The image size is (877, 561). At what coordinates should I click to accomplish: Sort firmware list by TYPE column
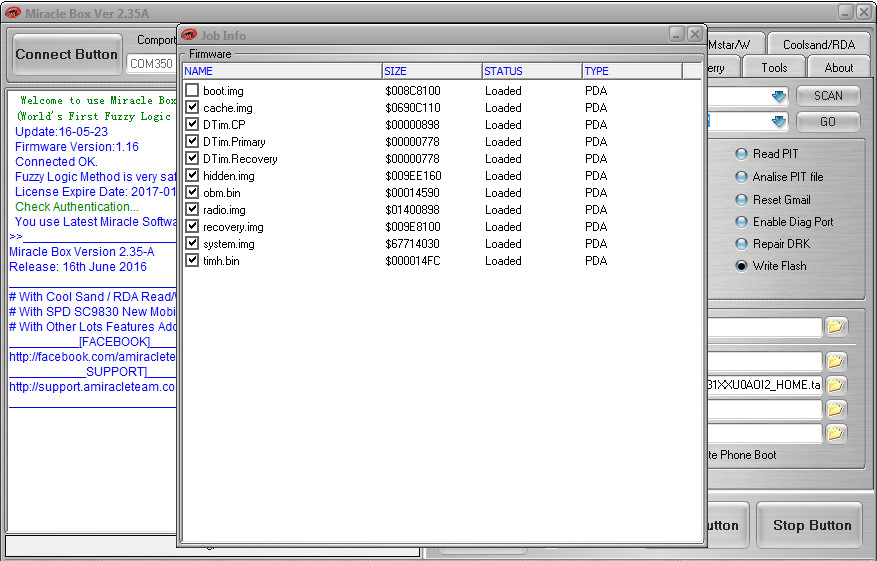pos(633,71)
